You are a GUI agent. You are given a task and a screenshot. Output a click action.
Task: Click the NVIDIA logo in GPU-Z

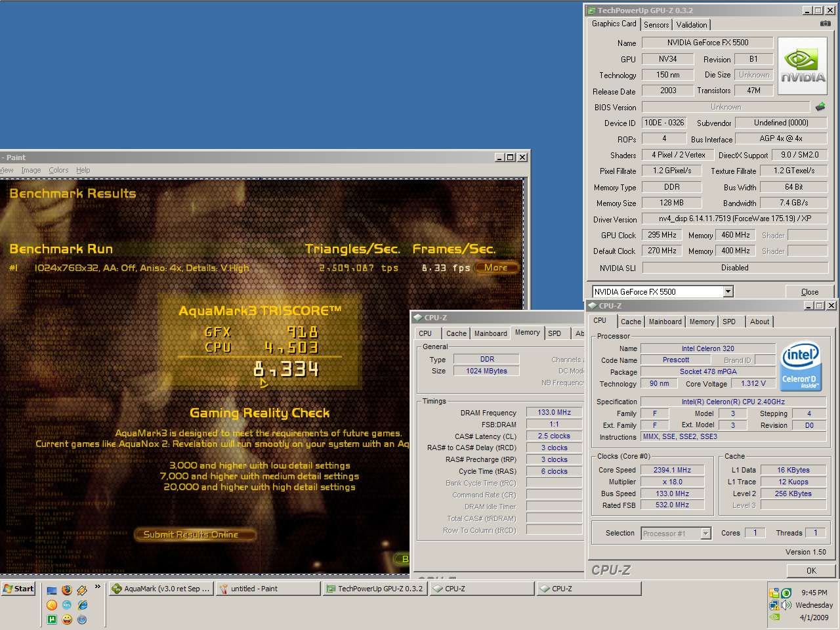click(x=803, y=67)
